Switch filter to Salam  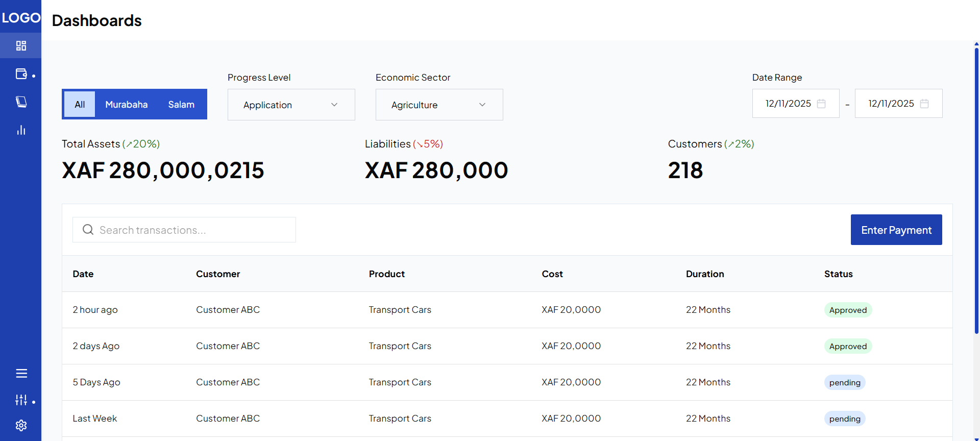pyautogui.click(x=181, y=105)
